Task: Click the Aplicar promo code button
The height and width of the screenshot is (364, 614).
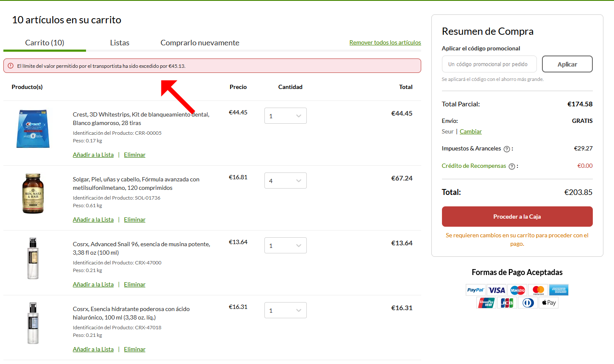Action: 567,64
